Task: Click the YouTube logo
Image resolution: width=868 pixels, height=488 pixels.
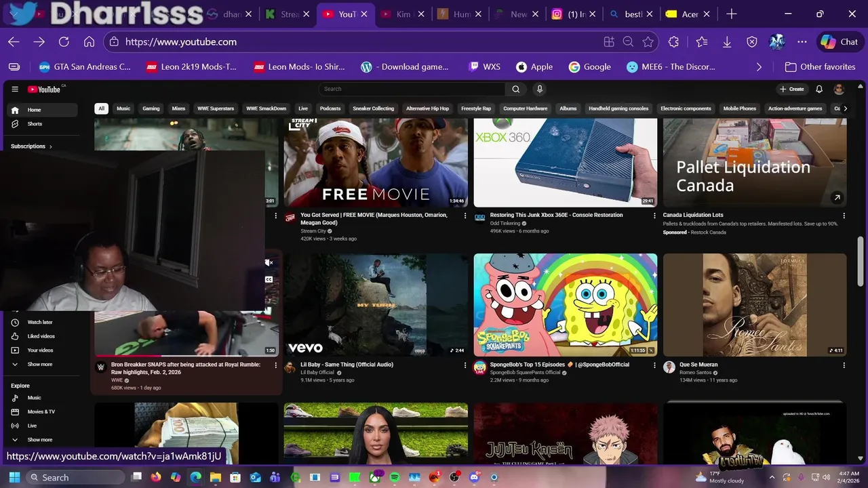Action: click(x=45, y=89)
